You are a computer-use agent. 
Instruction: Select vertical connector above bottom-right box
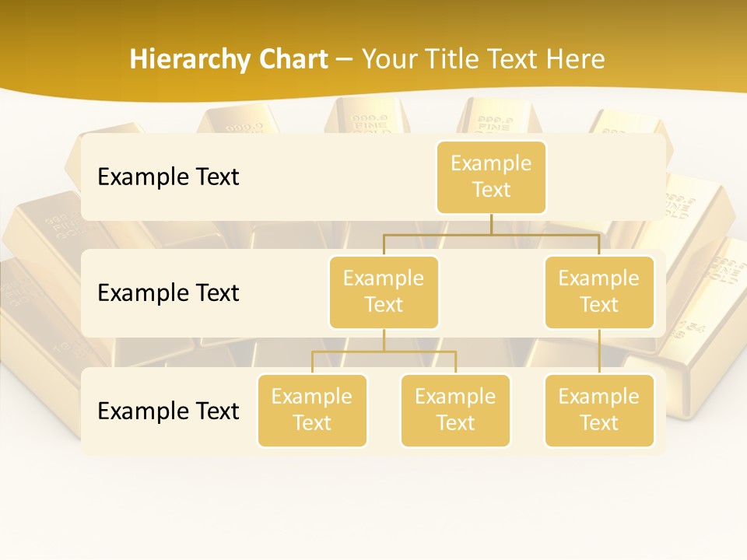point(599,352)
